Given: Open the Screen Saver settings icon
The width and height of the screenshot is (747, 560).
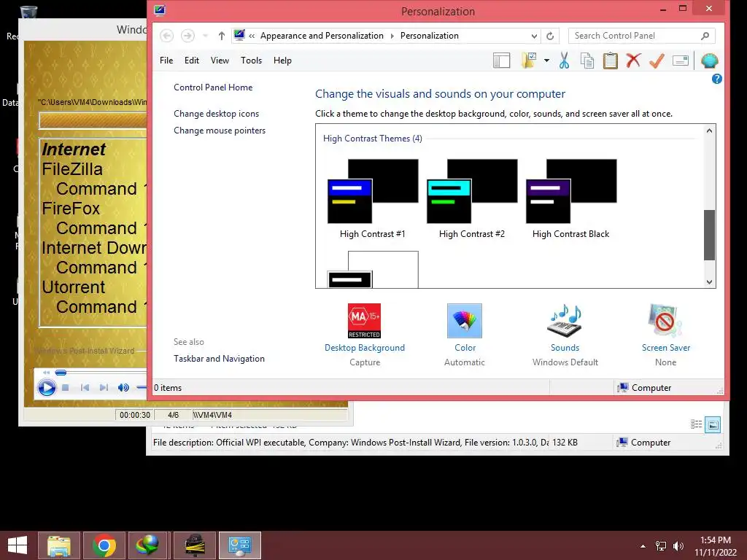Looking at the screenshot, I should [x=665, y=321].
